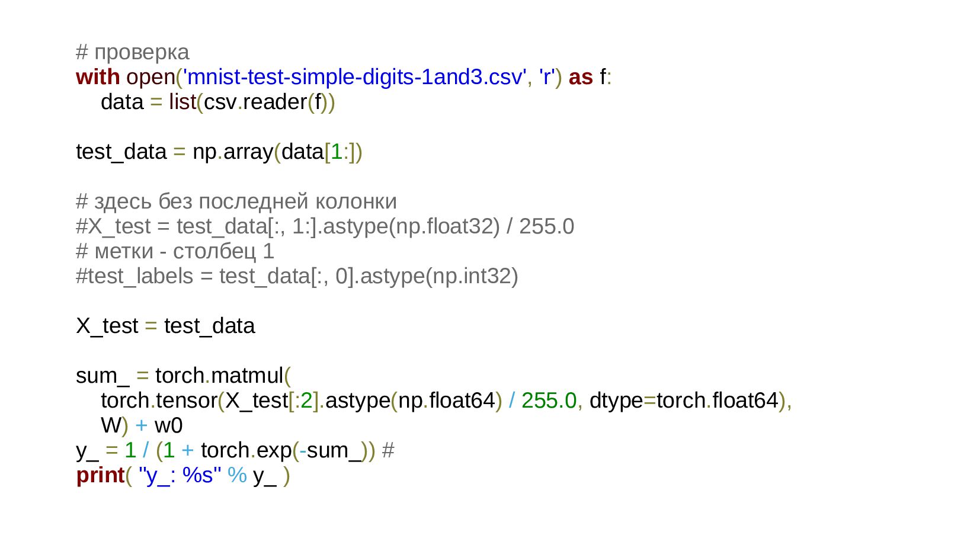Screen dimensions: 980x551
Task: Click 'w0' in the 'W) + w0' line
Action: click(168, 425)
